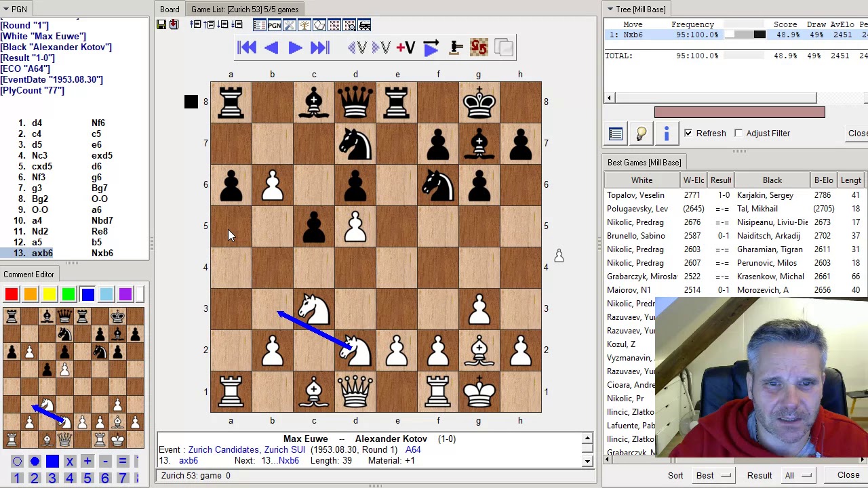
Task: Uncheck the Refresh checkbox
Action: 688,134
